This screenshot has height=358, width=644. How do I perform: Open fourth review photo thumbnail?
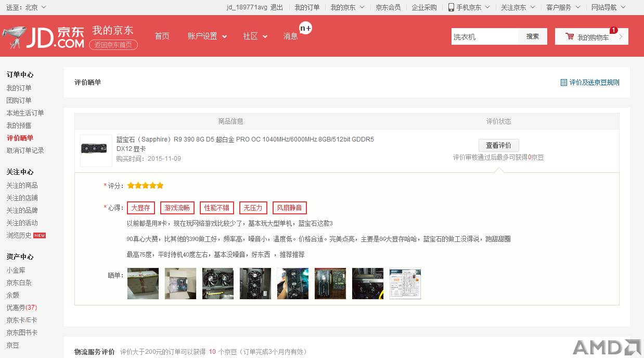click(255, 284)
